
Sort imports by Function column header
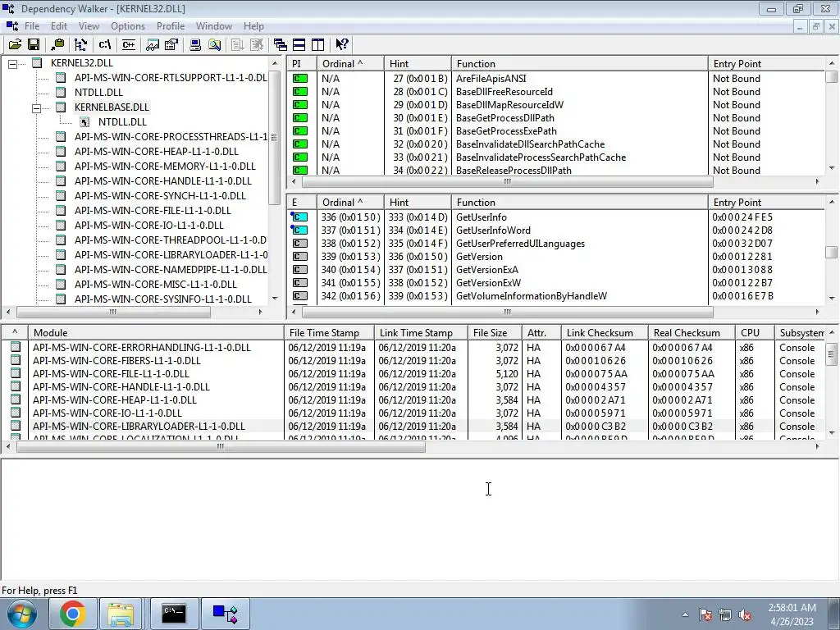(580, 64)
